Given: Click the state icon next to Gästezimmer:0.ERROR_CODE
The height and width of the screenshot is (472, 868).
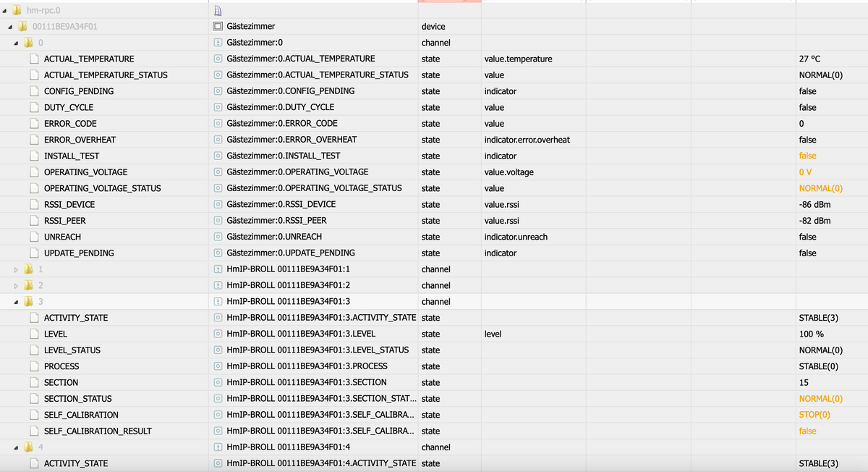Looking at the screenshot, I should (x=218, y=124).
